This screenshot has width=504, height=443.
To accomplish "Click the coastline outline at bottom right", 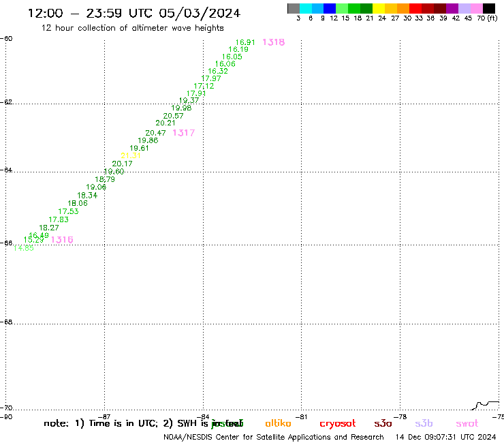I will click(x=486, y=406).
